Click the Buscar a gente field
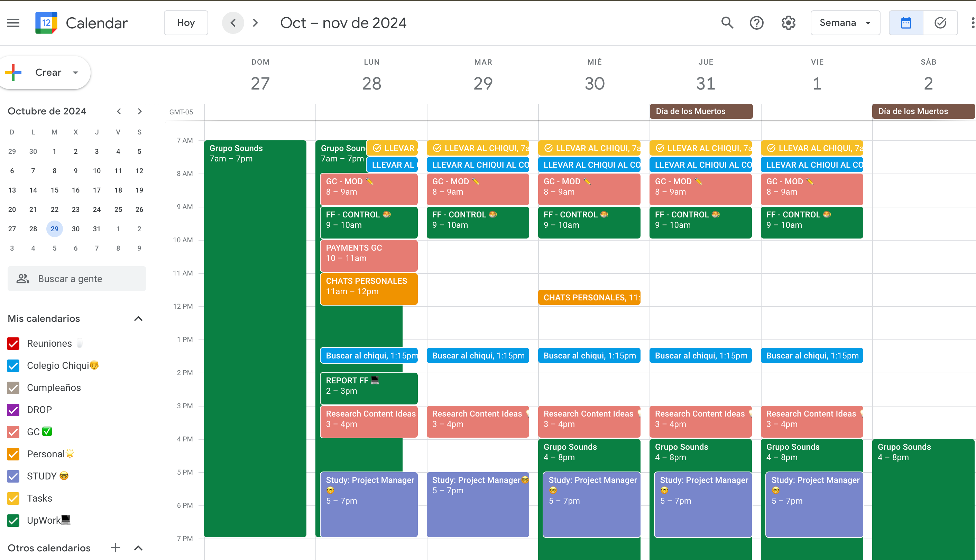This screenshot has height=560, width=976. point(76,279)
